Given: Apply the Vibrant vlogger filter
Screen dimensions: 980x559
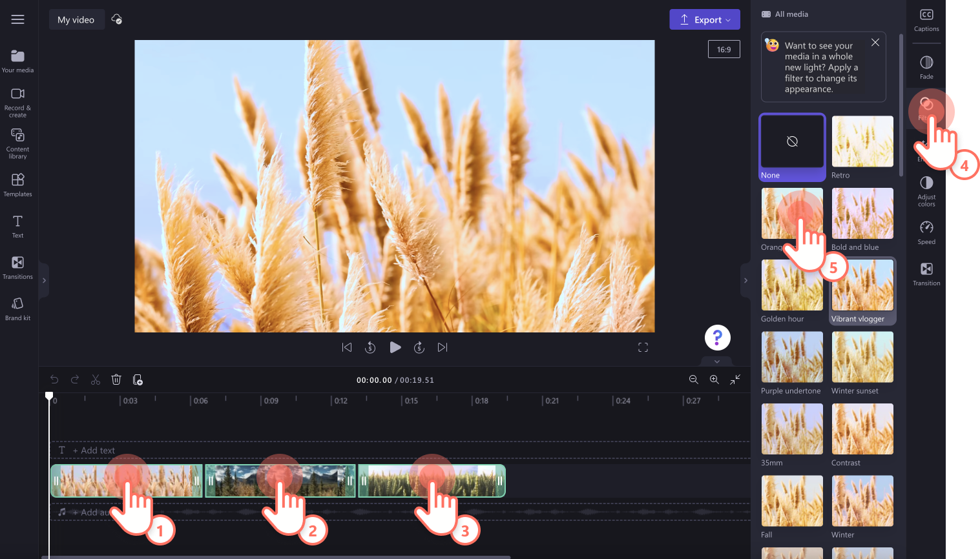Looking at the screenshot, I should 862,291.
